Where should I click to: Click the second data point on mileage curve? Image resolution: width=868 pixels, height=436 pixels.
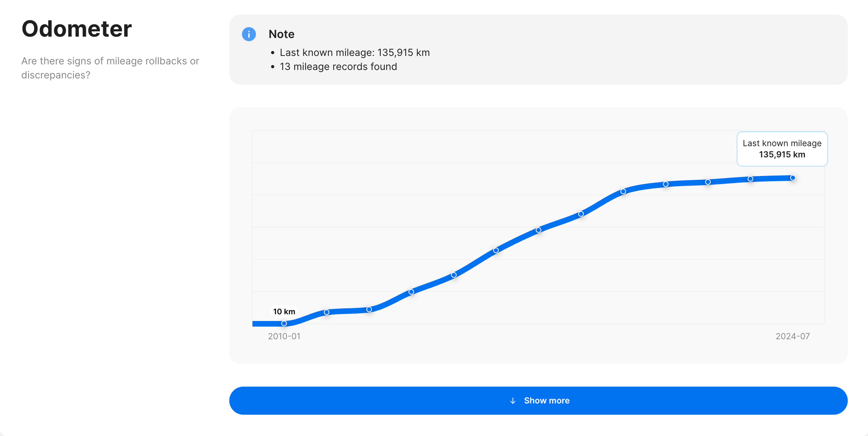(x=326, y=312)
